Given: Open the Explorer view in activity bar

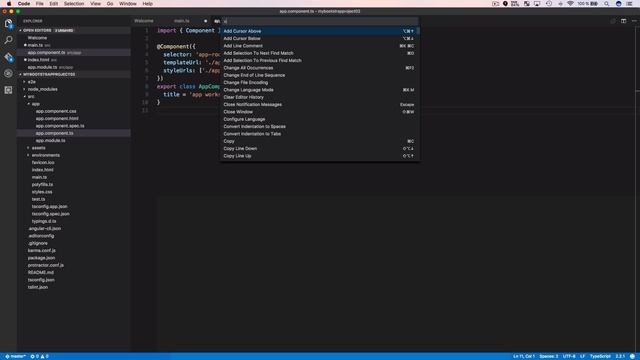Looking at the screenshot, I should click(x=8, y=23).
